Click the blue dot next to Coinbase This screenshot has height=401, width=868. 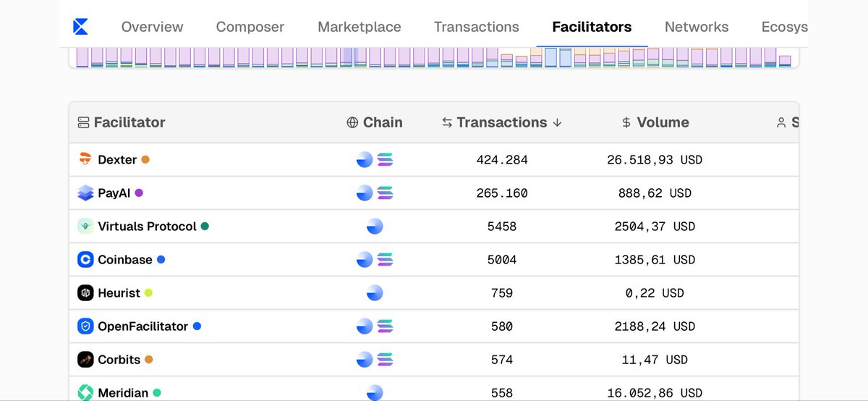(x=161, y=259)
